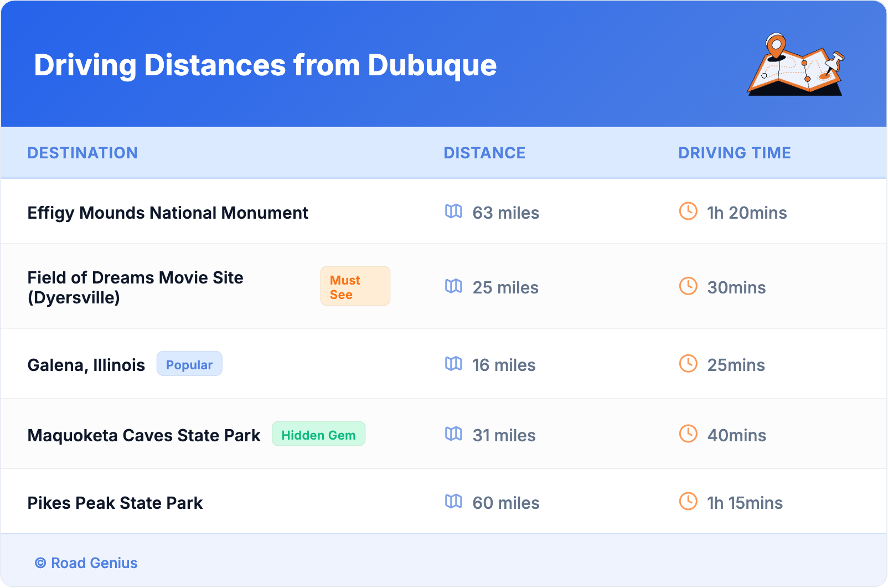The image size is (888, 588).
Task: Click the clock icon beside 1h 20mins
Action: pos(688,212)
